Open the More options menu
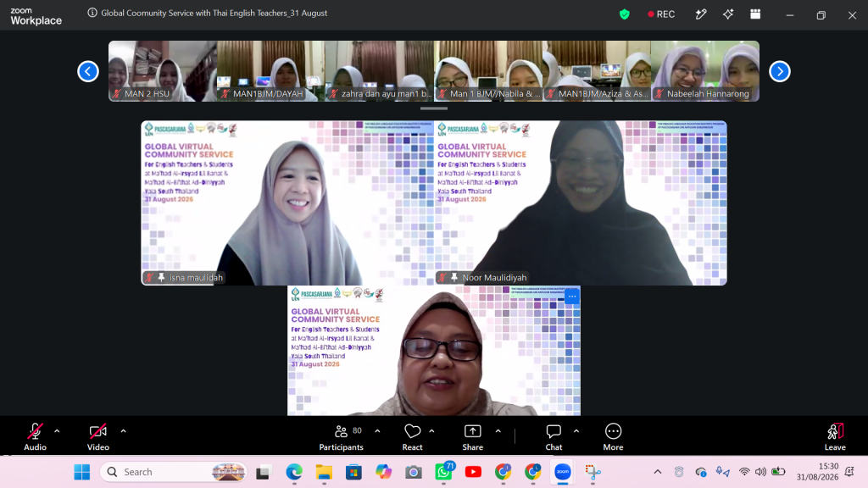 (x=613, y=437)
